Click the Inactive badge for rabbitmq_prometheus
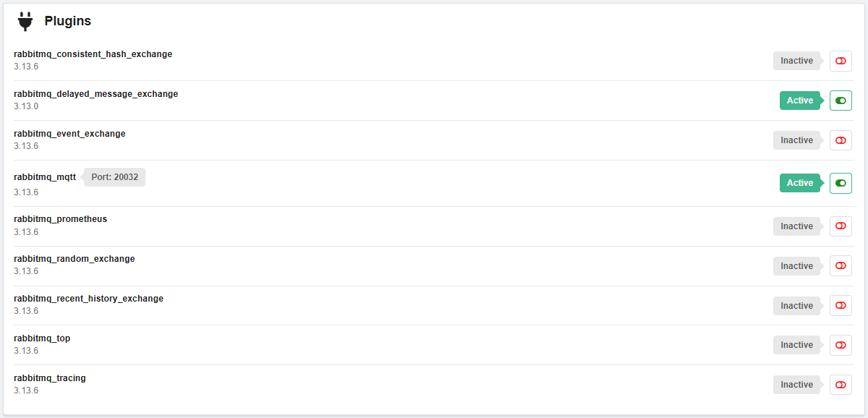This screenshot has height=418, width=868. click(798, 226)
